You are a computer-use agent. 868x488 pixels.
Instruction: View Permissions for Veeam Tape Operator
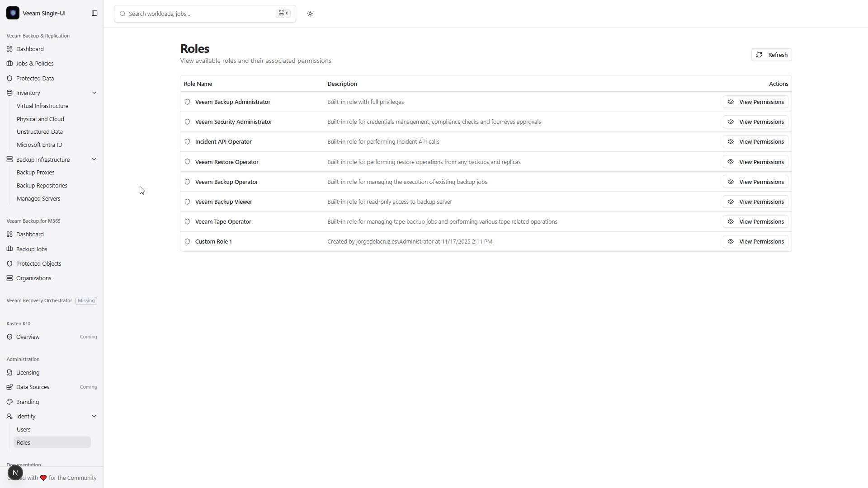[x=755, y=221]
